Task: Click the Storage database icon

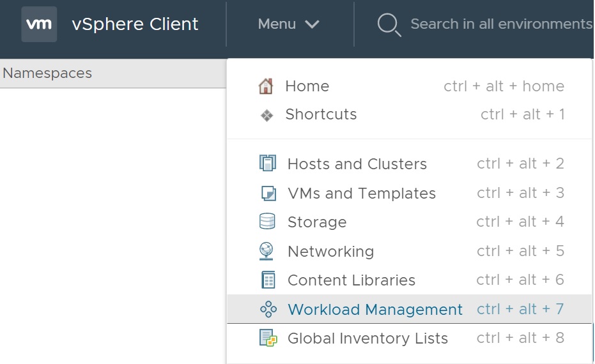Action: pyautogui.click(x=267, y=222)
